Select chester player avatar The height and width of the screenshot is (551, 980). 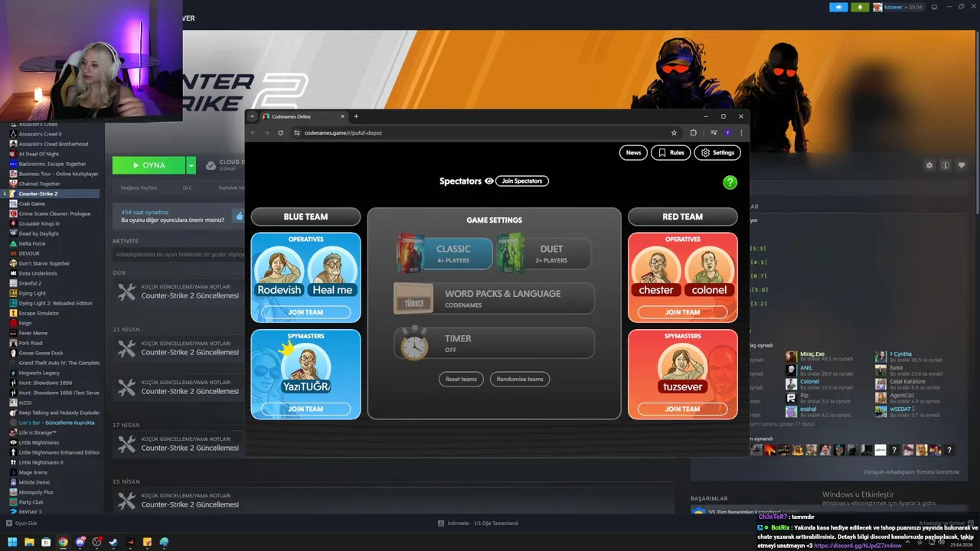click(x=656, y=272)
